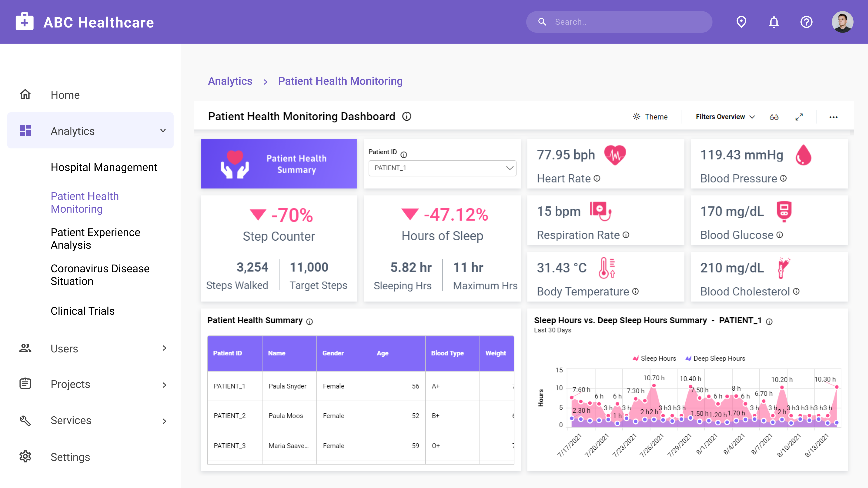Click the Heart Rate info icon
The height and width of the screenshot is (488, 868).
[597, 178]
